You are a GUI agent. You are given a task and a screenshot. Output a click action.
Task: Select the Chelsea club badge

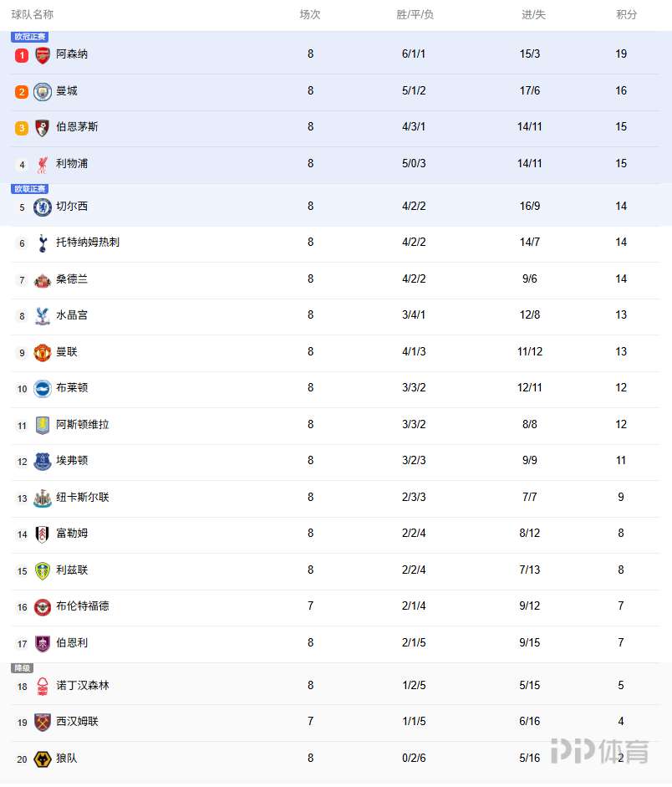[43, 207]
